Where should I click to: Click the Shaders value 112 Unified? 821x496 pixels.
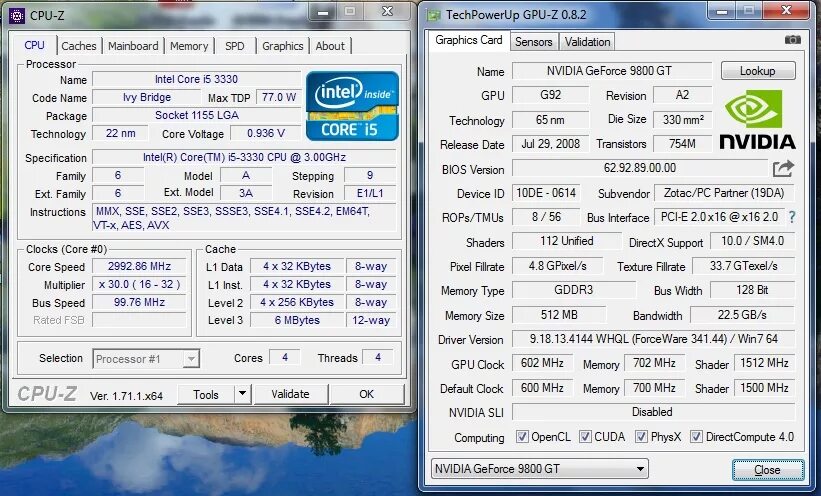[567, 241]
